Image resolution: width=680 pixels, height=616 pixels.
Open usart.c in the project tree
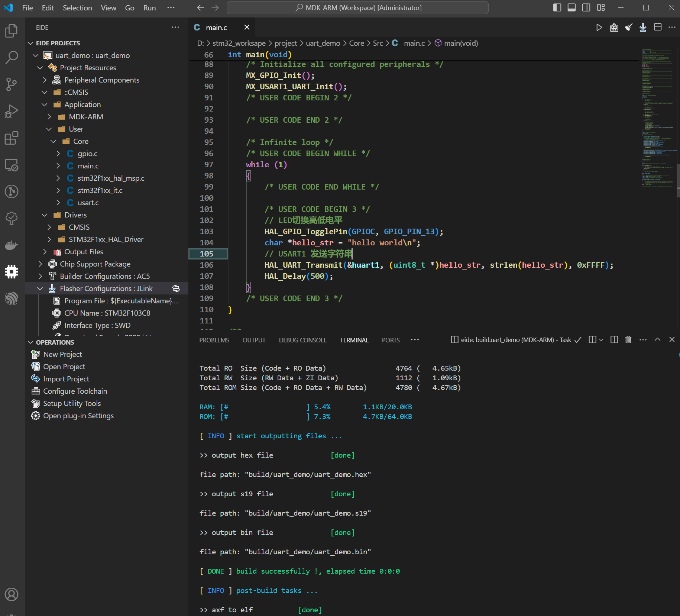pyautogui.click(x=88, y=203)
